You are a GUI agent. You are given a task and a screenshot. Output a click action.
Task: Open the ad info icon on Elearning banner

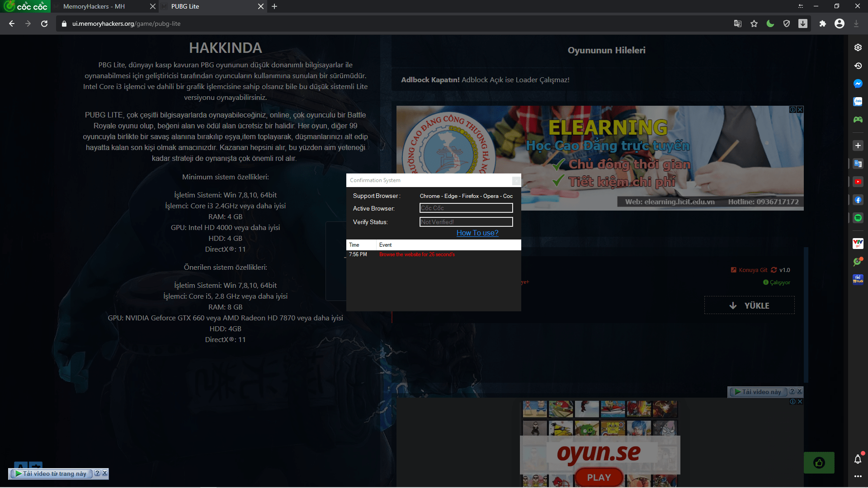[793, 110]
